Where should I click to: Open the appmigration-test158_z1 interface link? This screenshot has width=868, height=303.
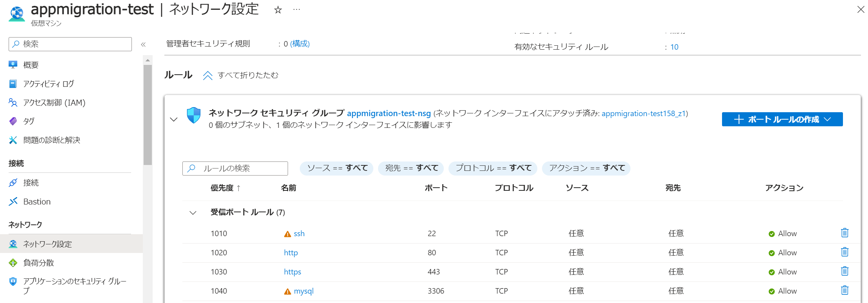pyautogui.click(x=644, y=113)
